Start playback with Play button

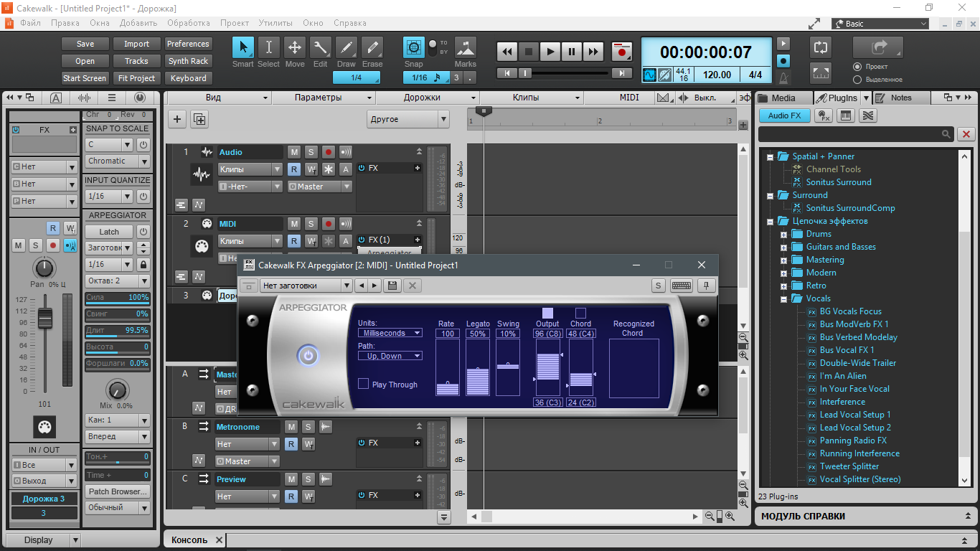point(550,52)
